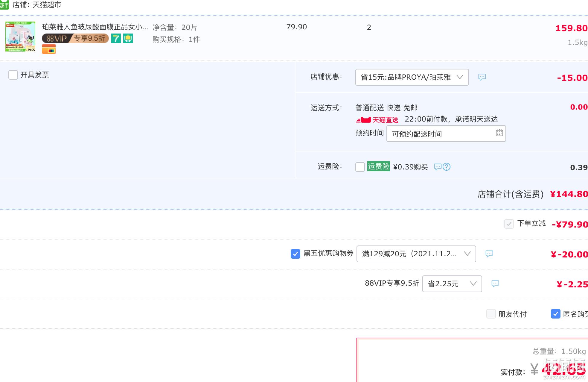Open the 店铺优惠 省15元 dropdown
Image resolution: width=588 pixels, height=382 pixels.
coord(412,77)
